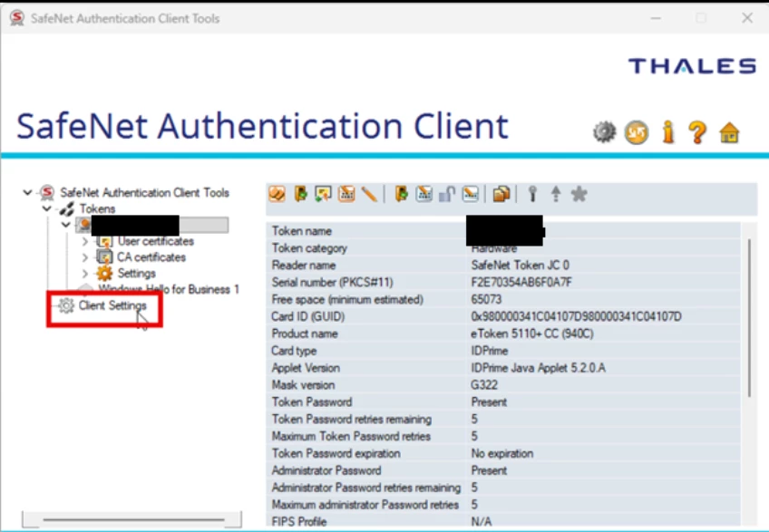This screenshot has height=532, width=769.
Task: Select User certificates in the tree
Action: [155, 241]
